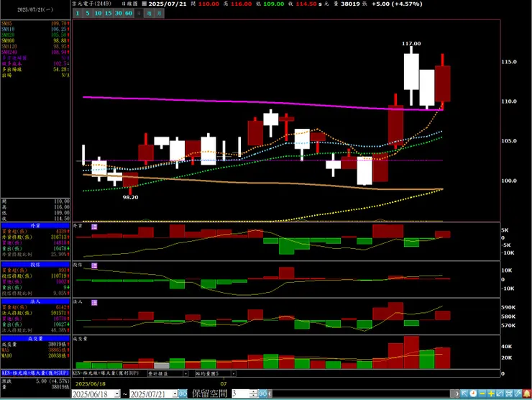Click the SMA5 legend row
The height and width of the screenshot is (400, 532).
click(x=35, y=24)
